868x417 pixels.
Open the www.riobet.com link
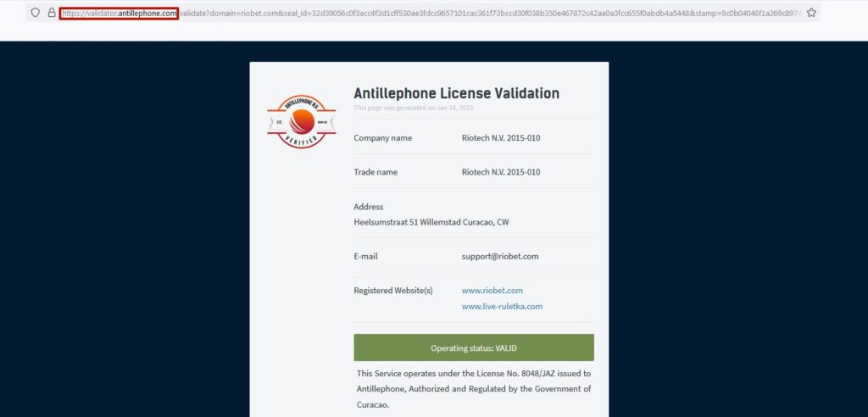pyautogui.click(x=492, y=290)
